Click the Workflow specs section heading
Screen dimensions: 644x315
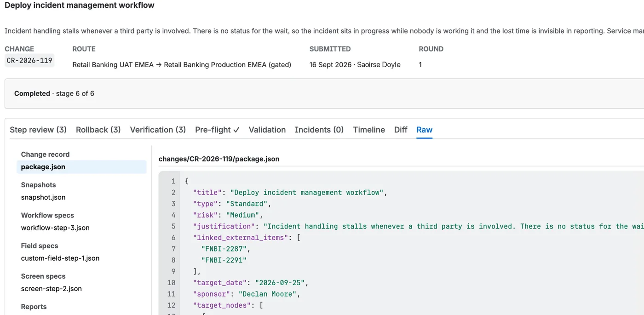[47, 215]
